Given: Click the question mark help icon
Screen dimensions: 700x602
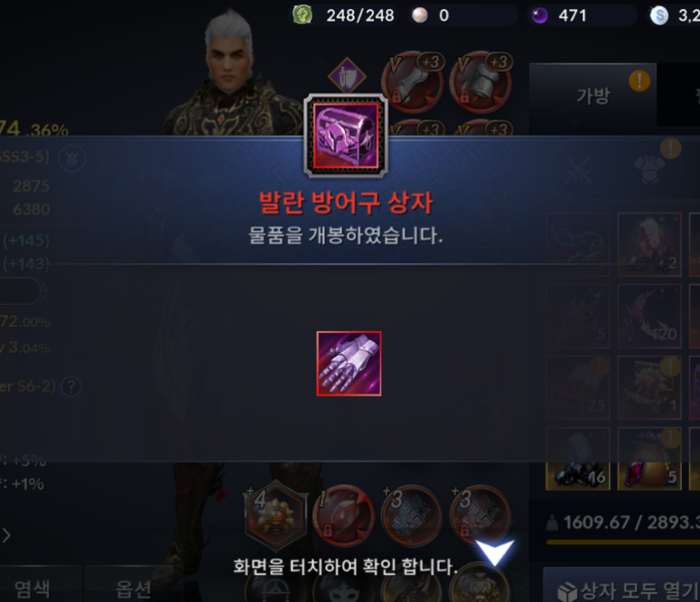Looking at the screenshot, I should (71, 386).
